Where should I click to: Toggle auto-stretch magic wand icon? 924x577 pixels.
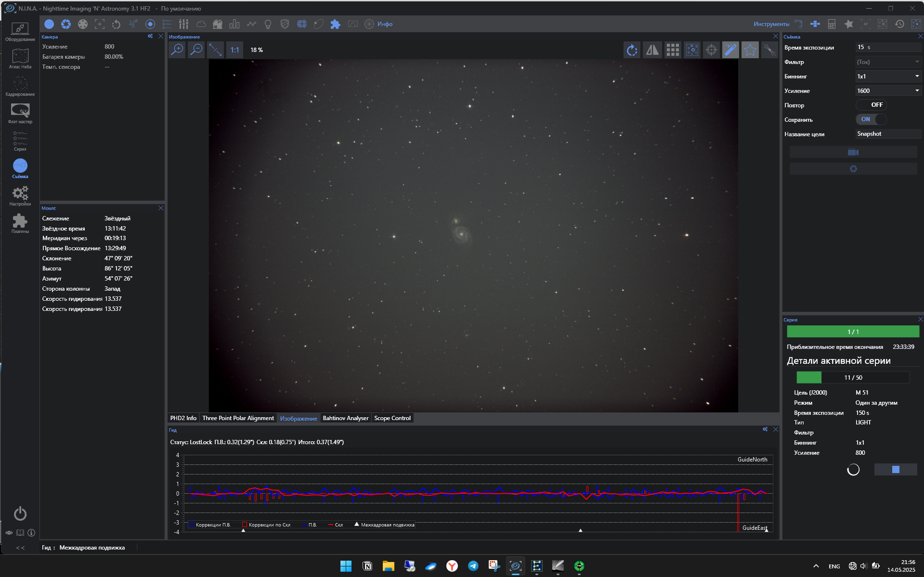click(730, 50)
